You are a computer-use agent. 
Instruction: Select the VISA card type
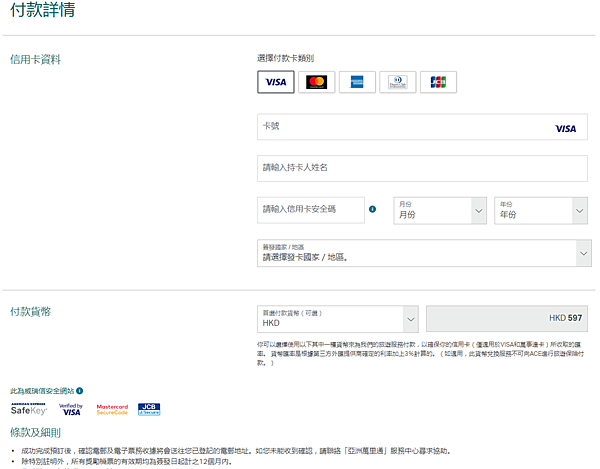(x=276, y=82)
